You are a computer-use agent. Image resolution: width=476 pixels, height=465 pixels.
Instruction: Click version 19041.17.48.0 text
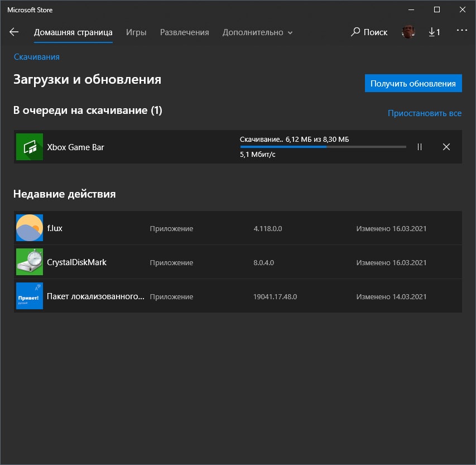pos(275,296)
